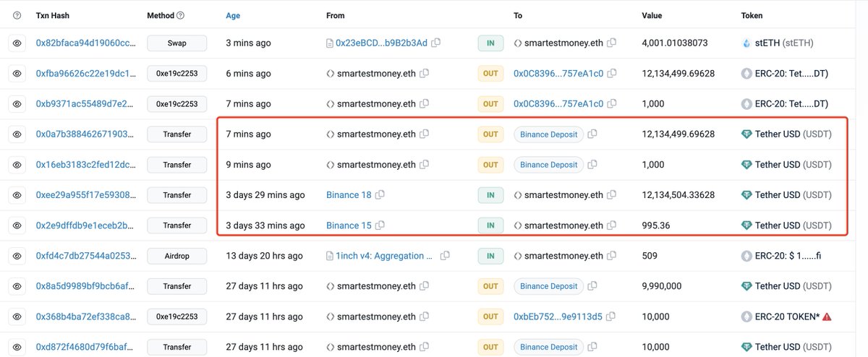Open transaction hash 0x0a7b388462671903
Image resolution: width=868 pixels, height=357 pixels.
pos(85,134)
